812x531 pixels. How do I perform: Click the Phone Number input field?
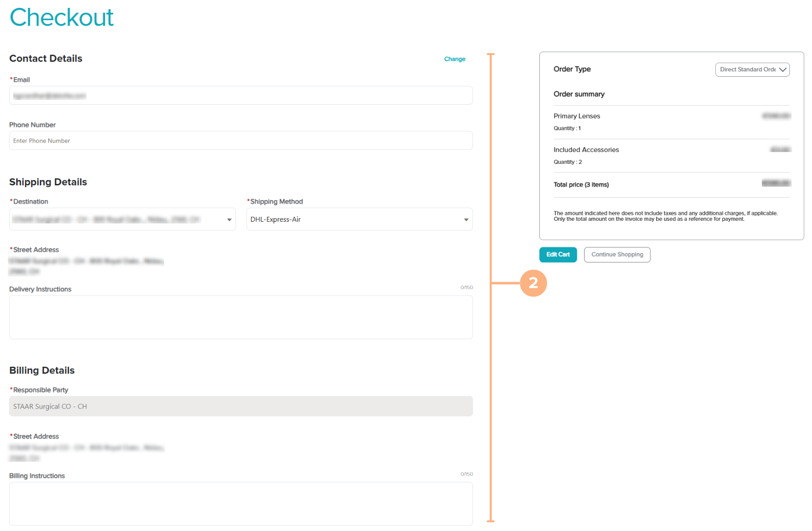coord(241,141)
